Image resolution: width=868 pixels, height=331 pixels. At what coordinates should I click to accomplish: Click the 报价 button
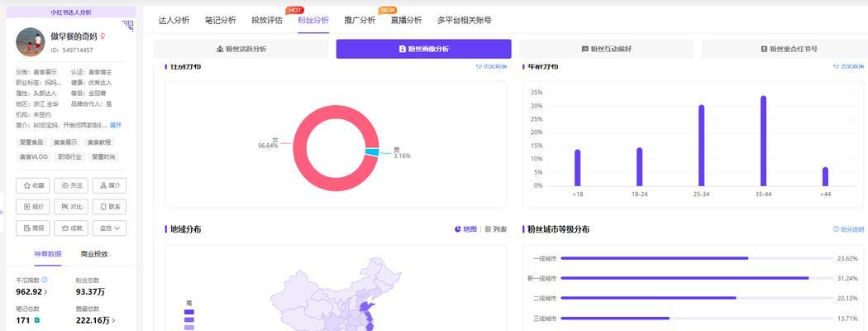[33, 207]
